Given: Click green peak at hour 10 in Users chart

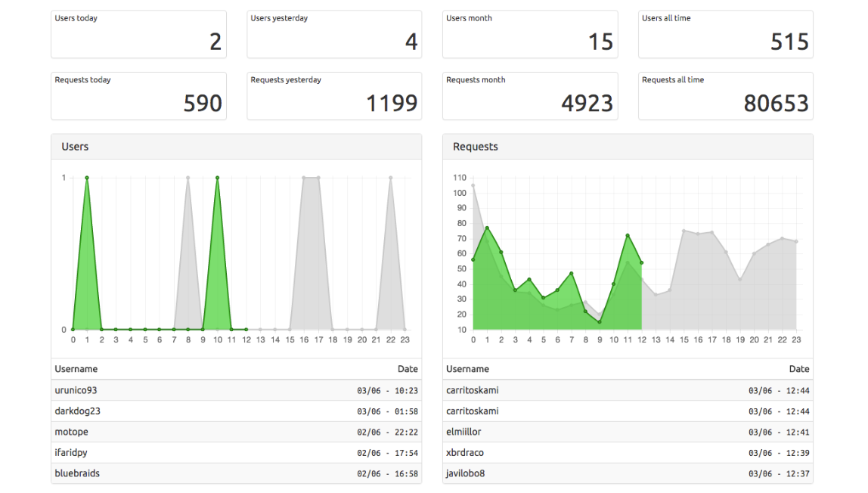Looking at the screenshot, I should tap(217, 178).
